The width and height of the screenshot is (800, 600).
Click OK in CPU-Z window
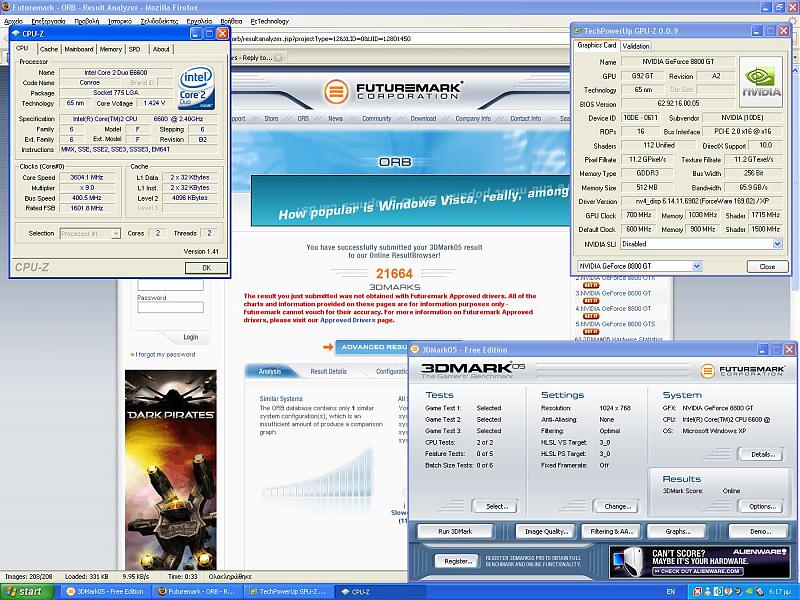[x=206, y=267]
